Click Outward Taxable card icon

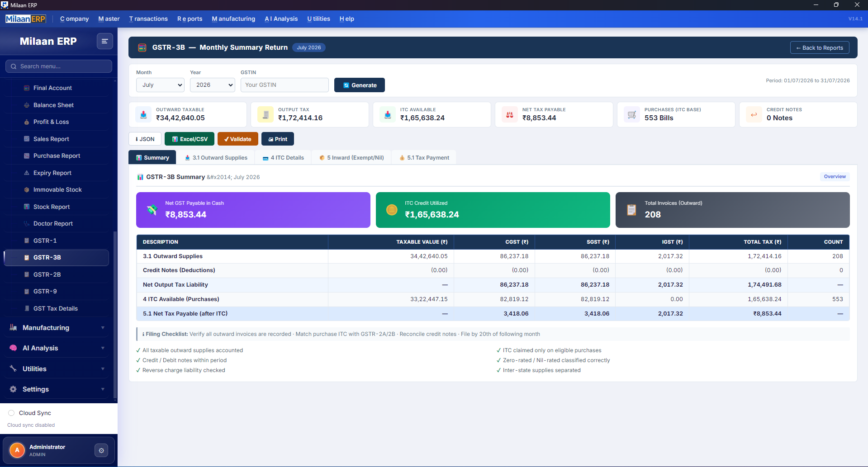[x=143, y=114]
